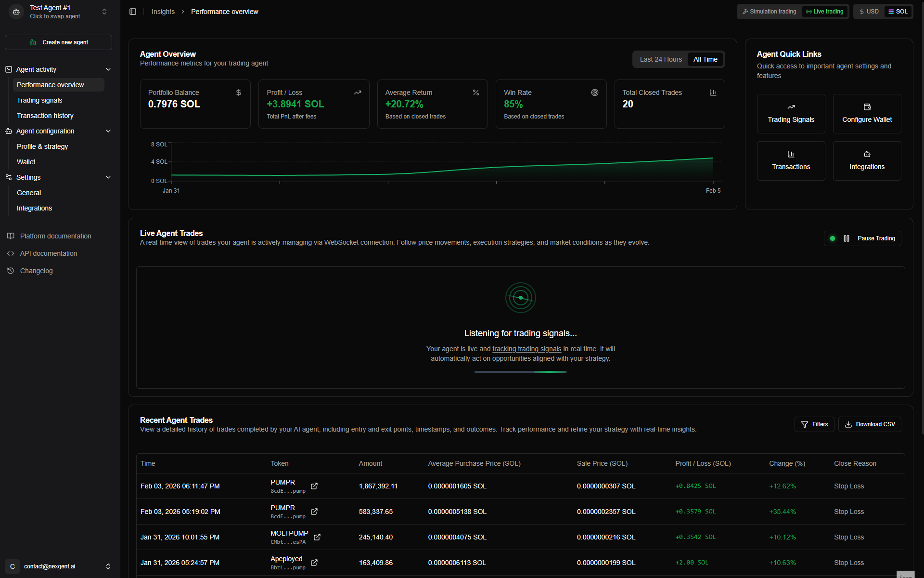Collapse the left sidebar panel
The image size is (924, 578).
(x=133, y=11)
